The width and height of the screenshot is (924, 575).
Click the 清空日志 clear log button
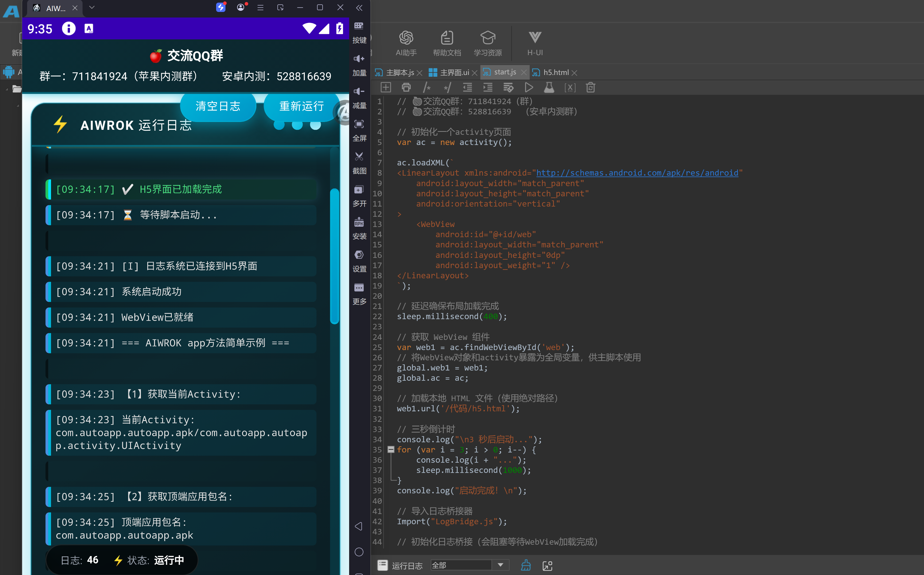tap(218, 106)
